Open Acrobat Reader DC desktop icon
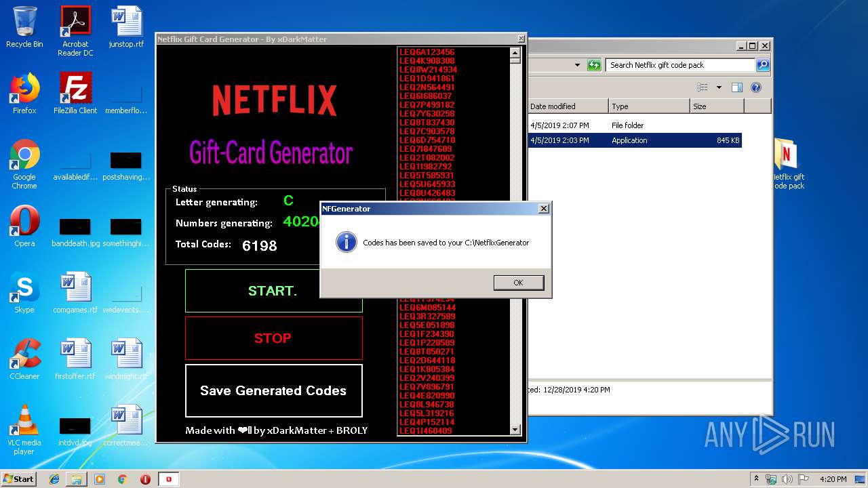This screenshot has height=488, width=868. (x=75, y=31)
